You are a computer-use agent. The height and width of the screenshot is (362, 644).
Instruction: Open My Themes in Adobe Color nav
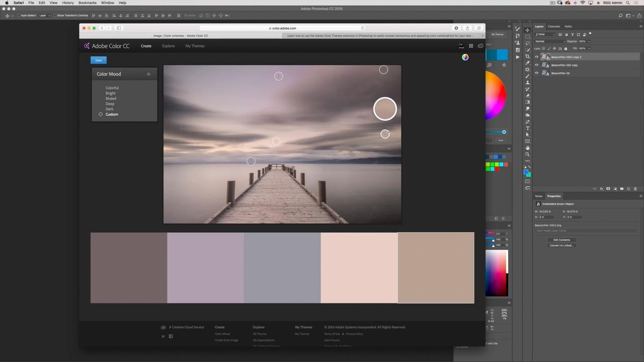(x=195, y=46)
